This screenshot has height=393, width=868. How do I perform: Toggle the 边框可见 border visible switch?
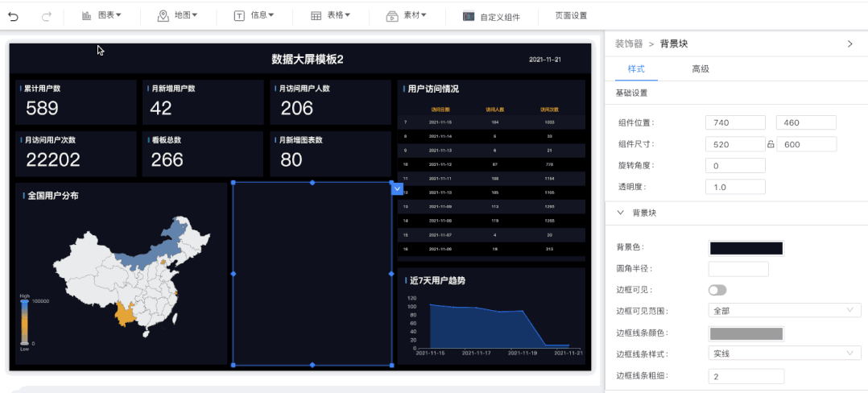pos(717,290)
